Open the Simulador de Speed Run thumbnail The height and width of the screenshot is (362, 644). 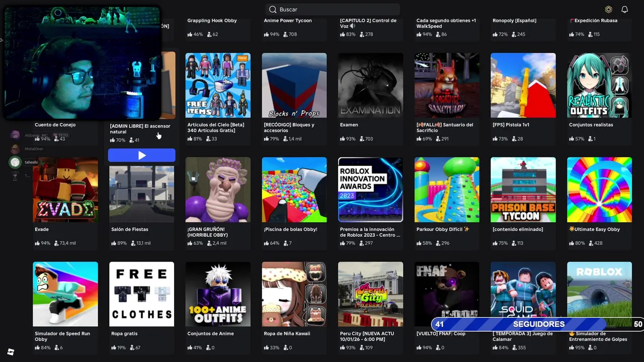(65, 294)
